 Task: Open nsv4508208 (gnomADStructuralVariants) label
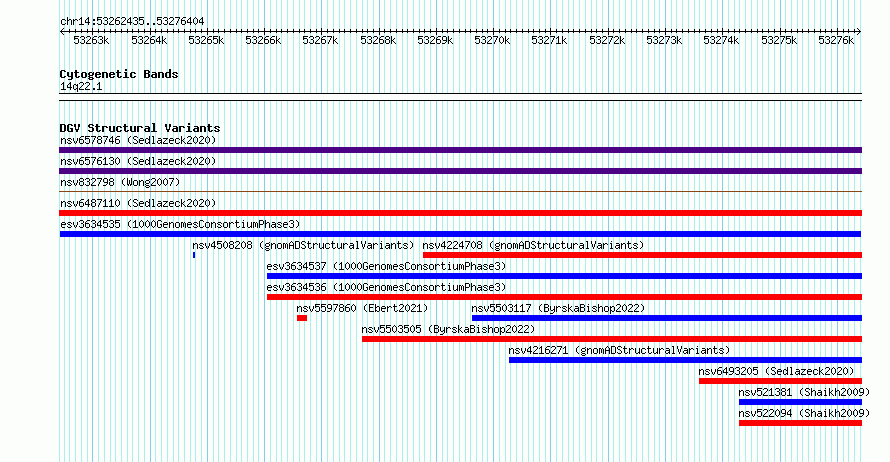(303, 245)
